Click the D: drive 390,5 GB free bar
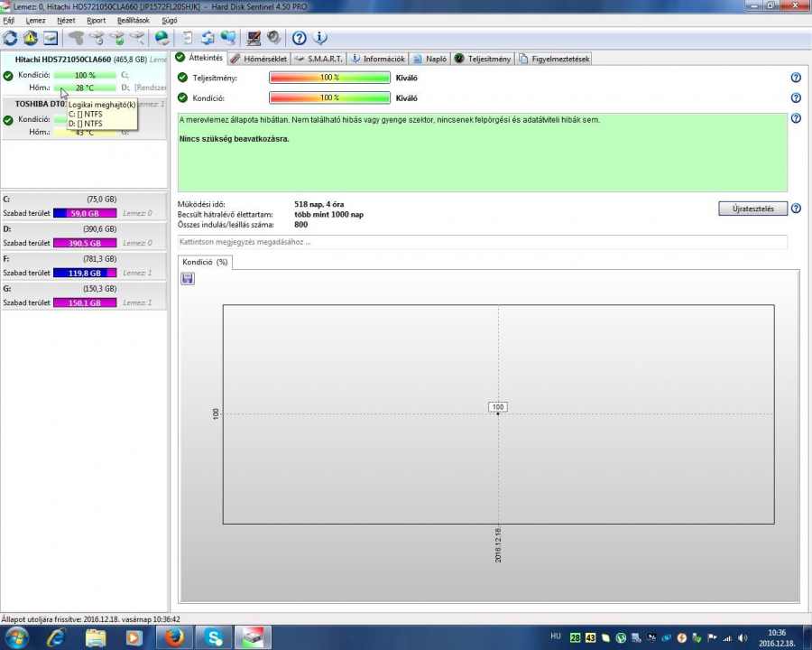 coord(85,243)
